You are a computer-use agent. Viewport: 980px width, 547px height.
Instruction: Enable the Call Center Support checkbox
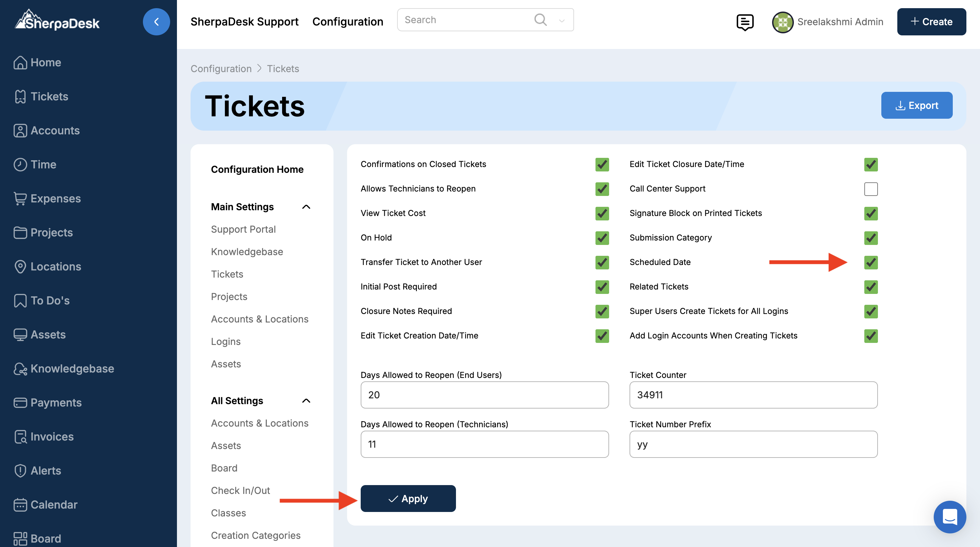point(870,189)
